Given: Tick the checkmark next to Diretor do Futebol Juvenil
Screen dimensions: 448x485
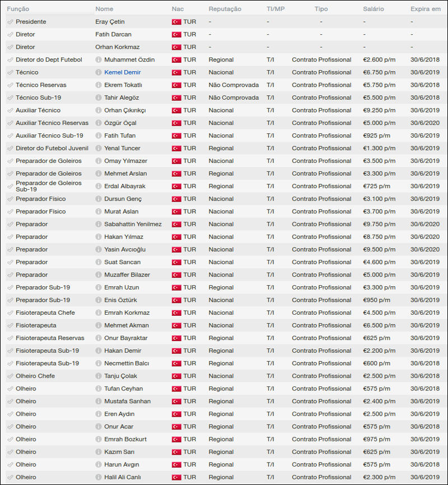Looking at the screenshot, I should click(x=10, y=148).
